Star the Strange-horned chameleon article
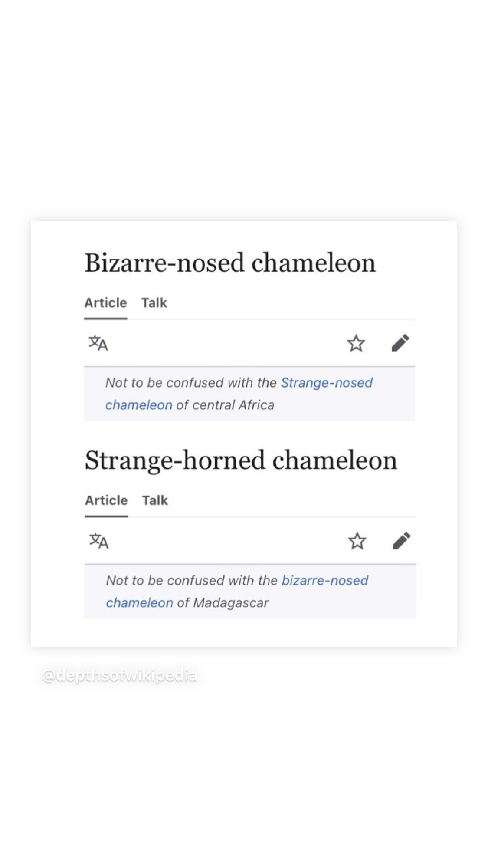The height and width of the screenshot is (868, 488). click(x=357, y=541)
